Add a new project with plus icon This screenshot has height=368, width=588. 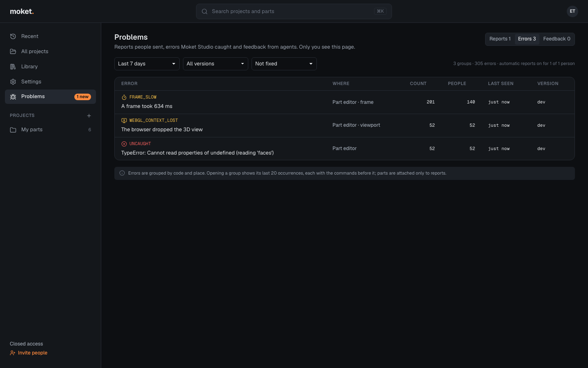coord(89,116)
